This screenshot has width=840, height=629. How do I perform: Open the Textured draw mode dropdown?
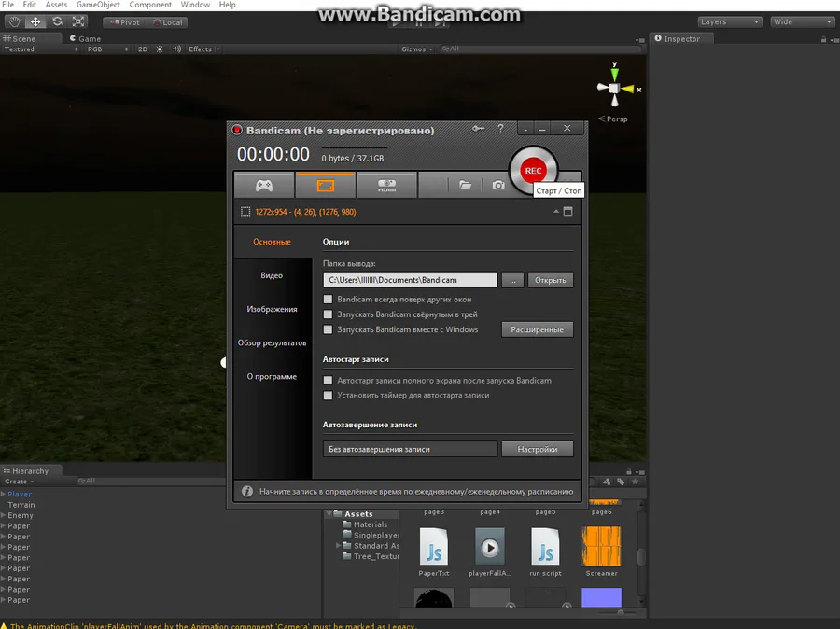41,49
